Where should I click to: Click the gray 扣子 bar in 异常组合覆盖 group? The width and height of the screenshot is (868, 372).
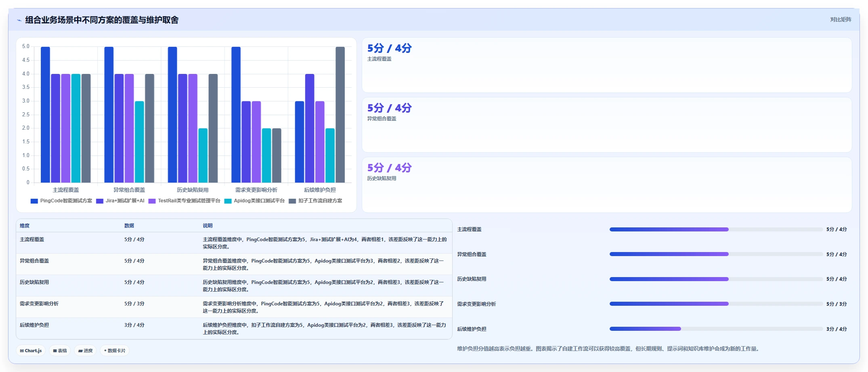tap(149, 128)
